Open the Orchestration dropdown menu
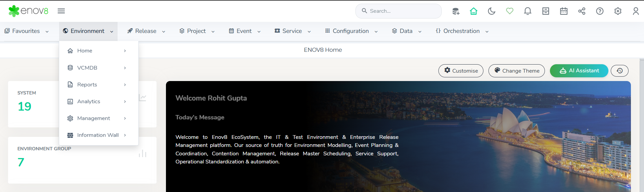 click(462, 31)
